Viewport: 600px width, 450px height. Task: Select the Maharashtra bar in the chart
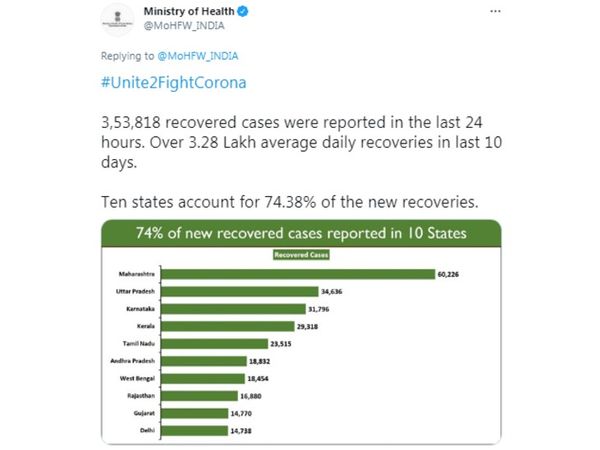click(x=298, y=274)
